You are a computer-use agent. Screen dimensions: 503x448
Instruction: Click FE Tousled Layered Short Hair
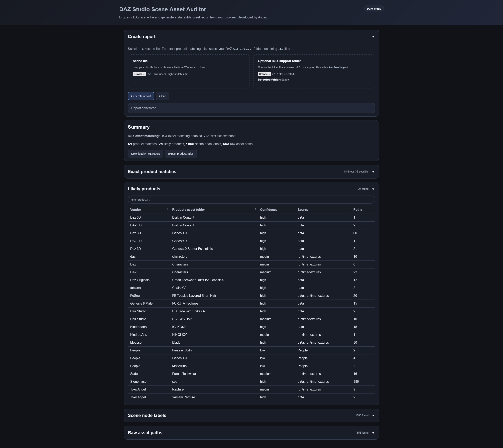click(194, 296)
